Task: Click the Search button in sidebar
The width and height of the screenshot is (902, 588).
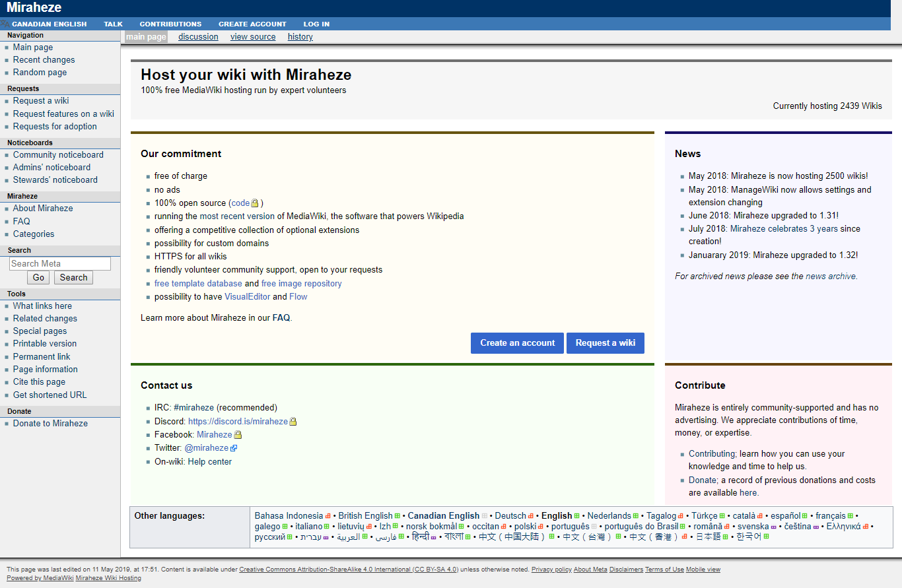Action: [x=73, y=278]
